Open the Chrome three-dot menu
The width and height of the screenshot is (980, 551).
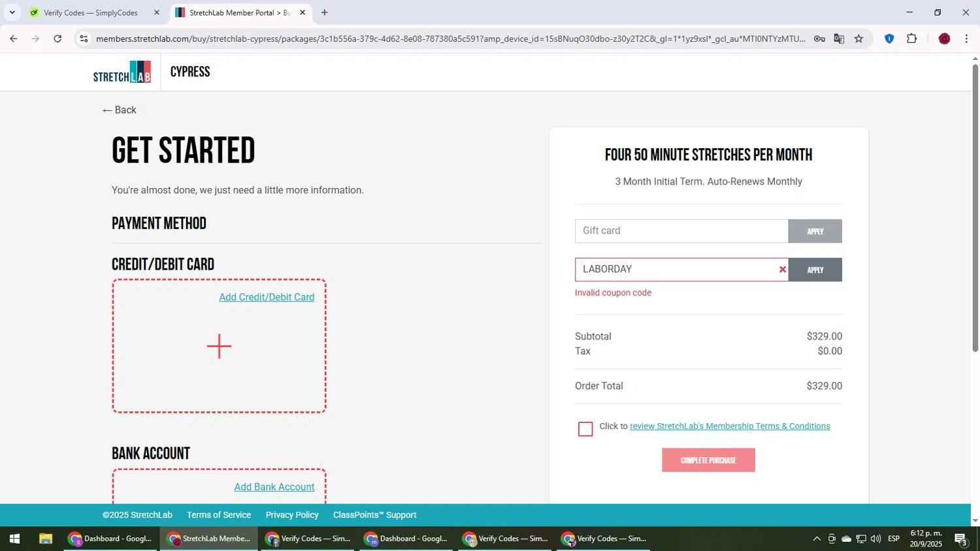[x=966, y=39]
